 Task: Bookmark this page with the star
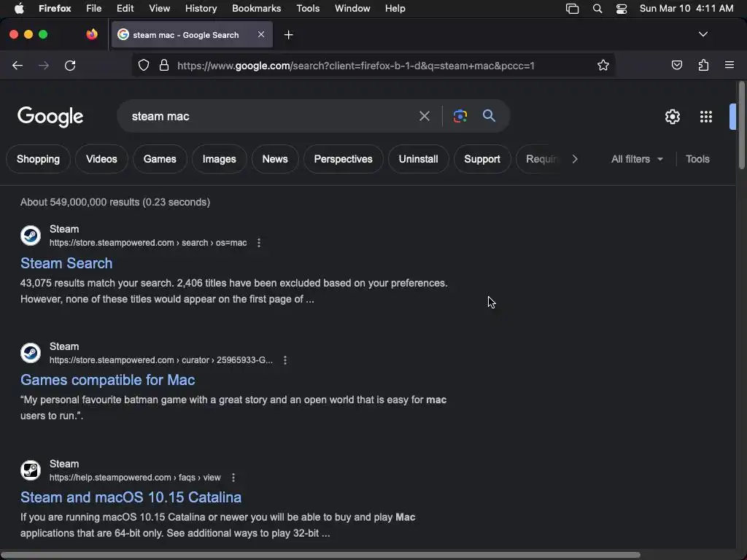pos(603,65)
